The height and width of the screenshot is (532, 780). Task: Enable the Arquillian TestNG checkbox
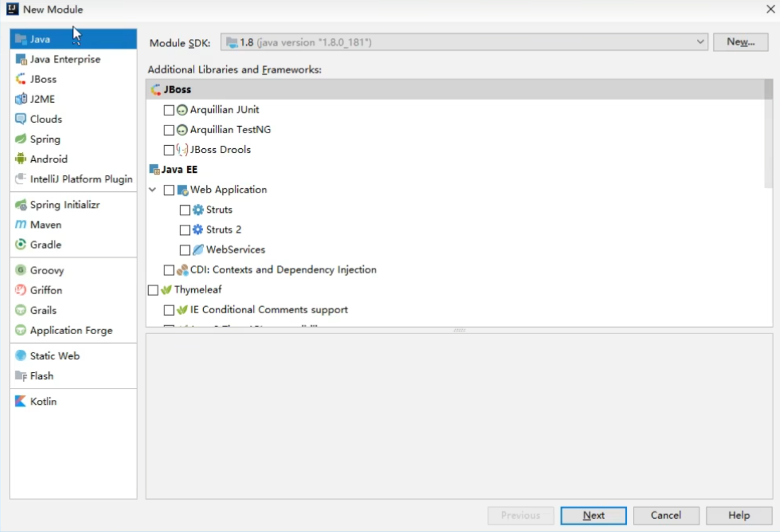(169, 130)
